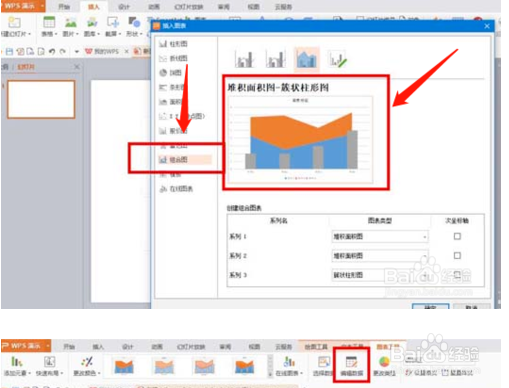This screenshot has width=509, height=388.
Task: Click the save icon in the quick access bar
Action: [9, 52]
